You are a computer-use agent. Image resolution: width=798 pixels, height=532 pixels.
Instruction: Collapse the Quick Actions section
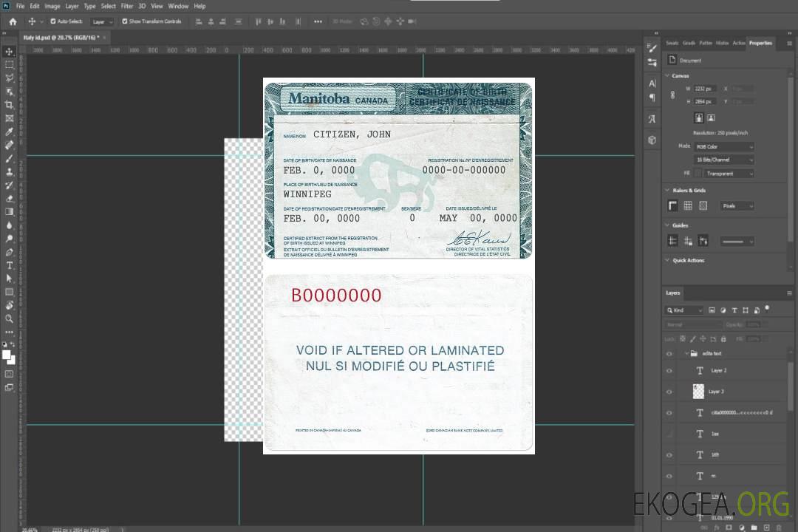(668, 260)
